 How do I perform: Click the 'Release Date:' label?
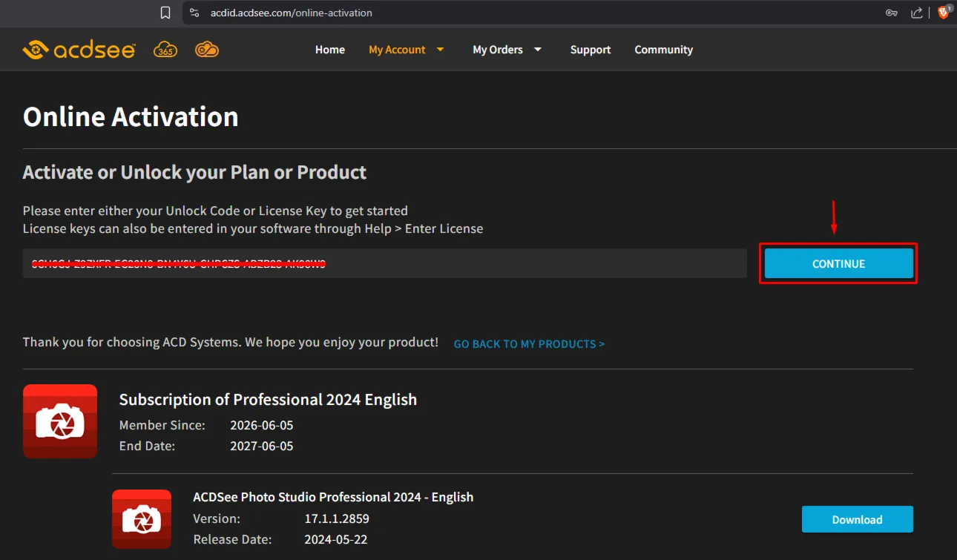(232, 539)
